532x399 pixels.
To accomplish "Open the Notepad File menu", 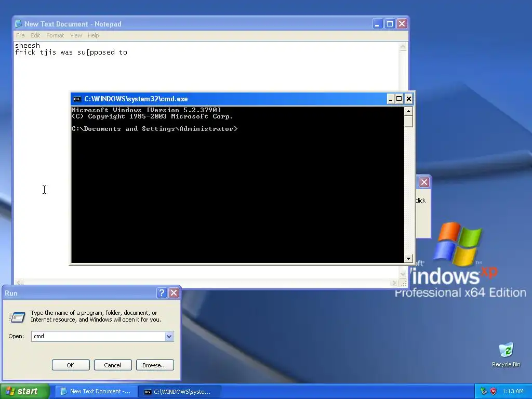I will click(20, 35).
